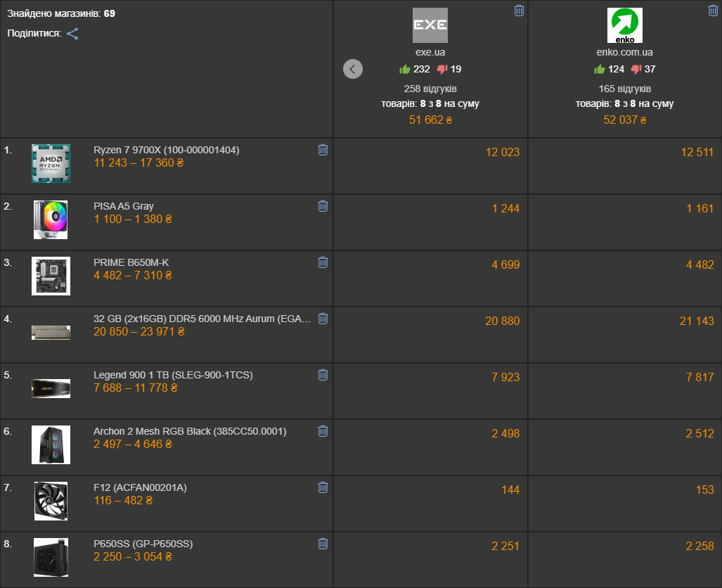The width and height of the screenshot is (722, 588).
Task: Open 165 відгуків reviews for enko.com.ua
Action: click(624, 89)
